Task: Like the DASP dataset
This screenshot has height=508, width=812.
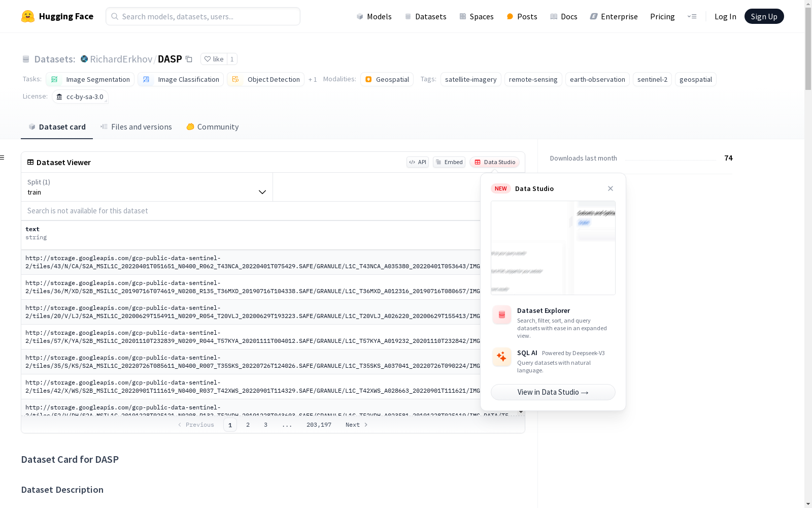Action: (214, 59)
